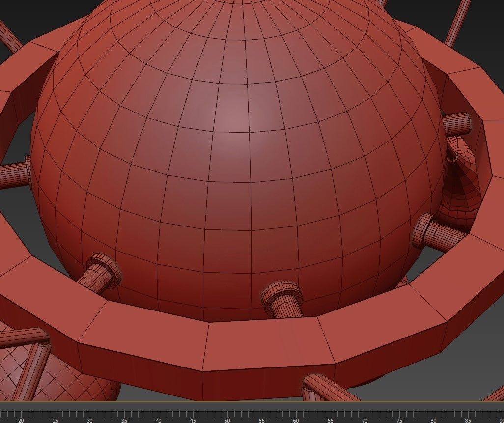The width and height of the screenshot is (504, 423).
Task: Jump to frame 30 on the timeline
Action: (x=90, y=420)
